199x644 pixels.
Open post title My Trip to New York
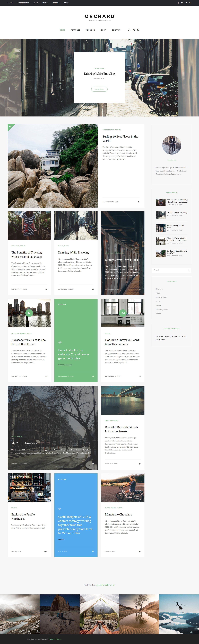tap(24, 443)
